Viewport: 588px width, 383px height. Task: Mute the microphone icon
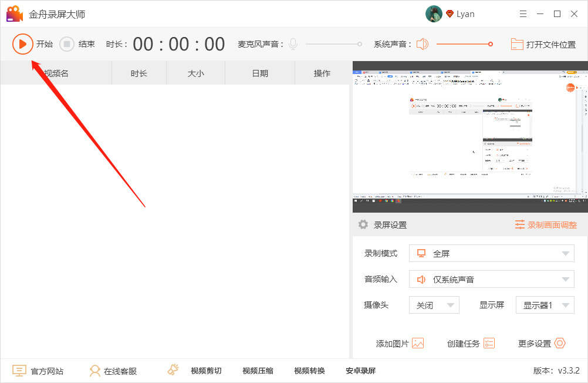click(293, 44)
